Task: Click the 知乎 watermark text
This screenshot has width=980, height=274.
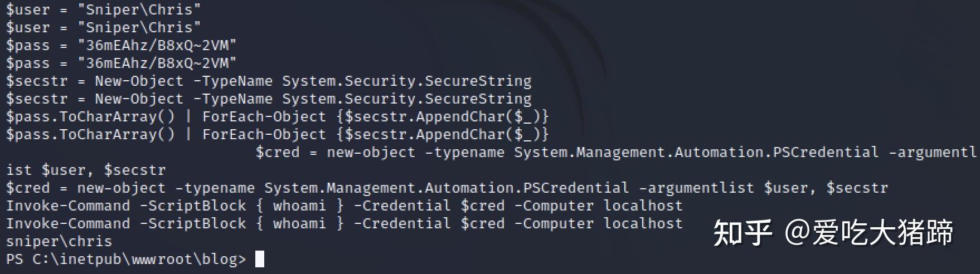Action: pyautogui.click(x=743, y=233)
